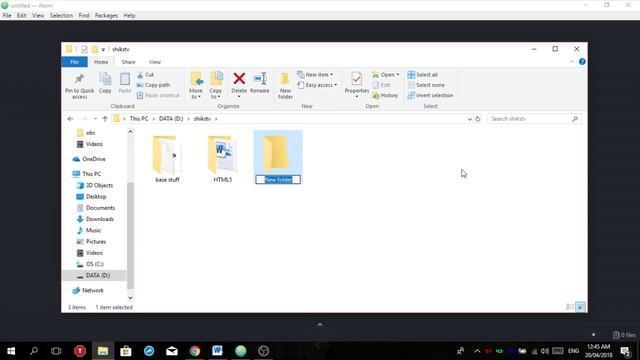Open the Copy to dropdown
The height and width of the screenshot is (360, 640).
click(216, 85)
